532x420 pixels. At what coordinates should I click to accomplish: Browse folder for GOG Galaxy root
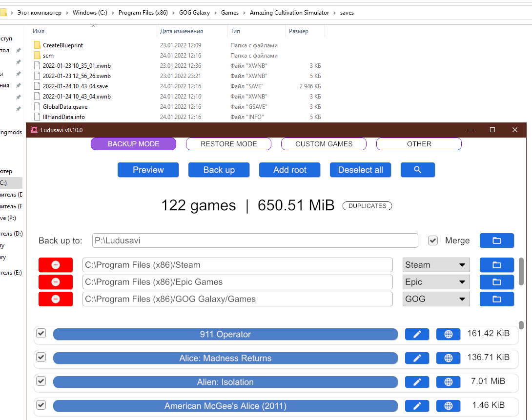point(497,299)
